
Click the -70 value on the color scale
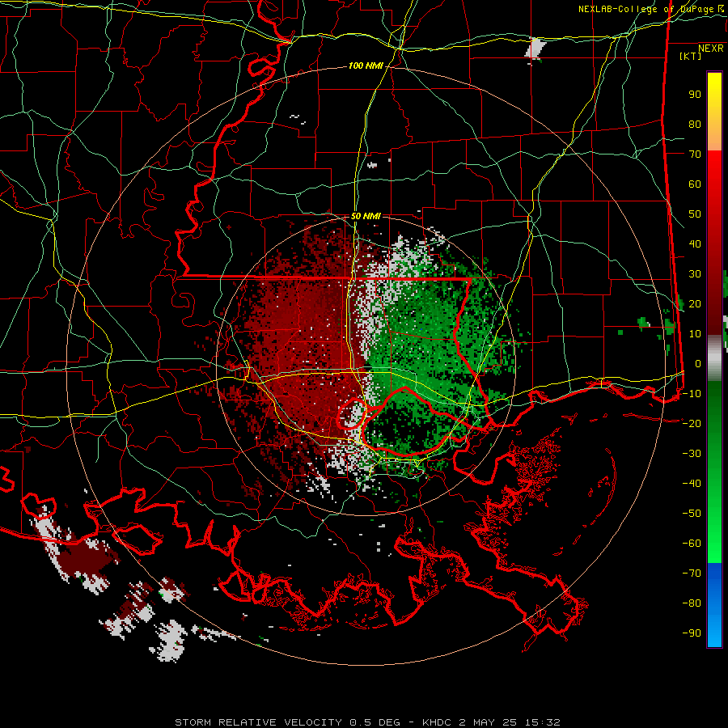pos(692,573)
